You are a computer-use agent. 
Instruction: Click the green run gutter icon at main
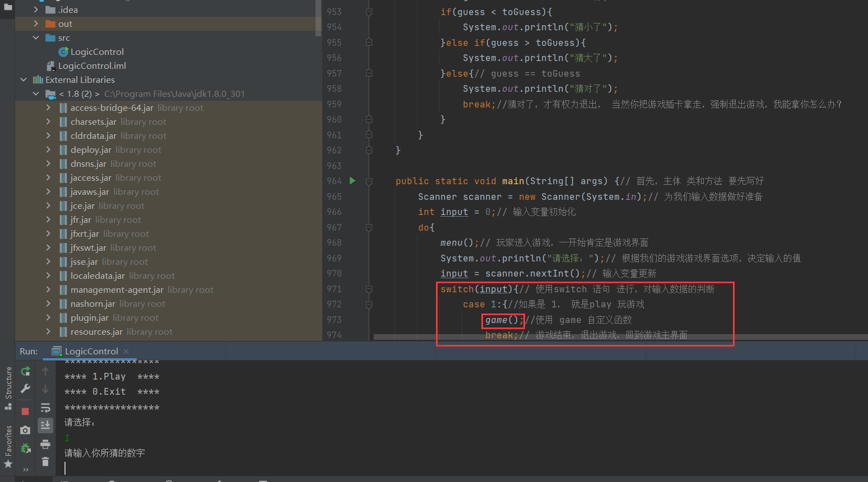click(352, 180)
